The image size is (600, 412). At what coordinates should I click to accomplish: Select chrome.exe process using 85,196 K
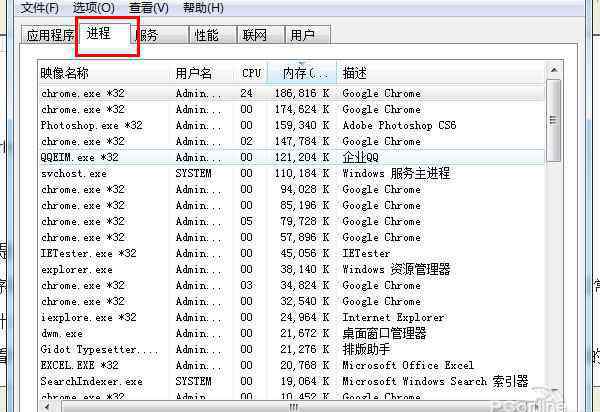(x=292, y=205)
